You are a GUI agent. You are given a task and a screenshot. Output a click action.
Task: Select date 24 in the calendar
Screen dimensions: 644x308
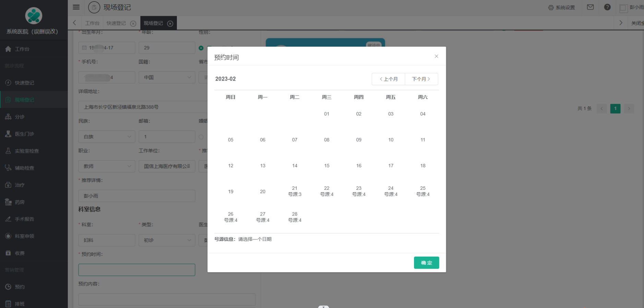391,191
